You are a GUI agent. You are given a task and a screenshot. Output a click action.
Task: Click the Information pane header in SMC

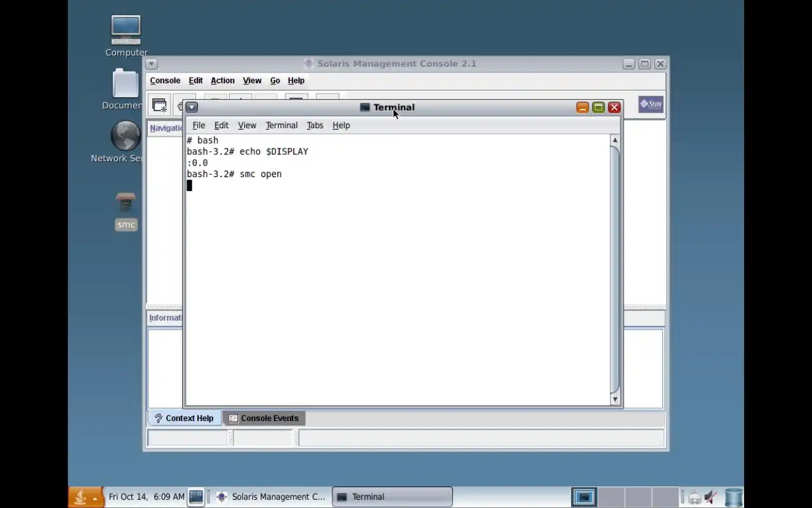[x=166, y=317]
